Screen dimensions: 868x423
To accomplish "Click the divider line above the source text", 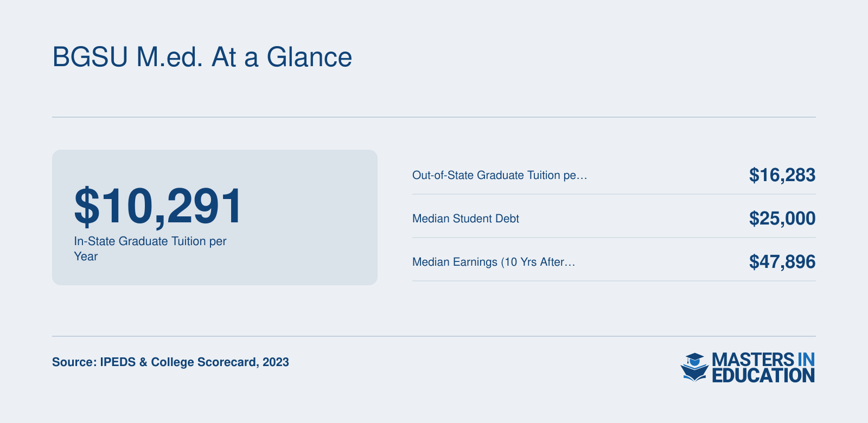I will point(434,336).
